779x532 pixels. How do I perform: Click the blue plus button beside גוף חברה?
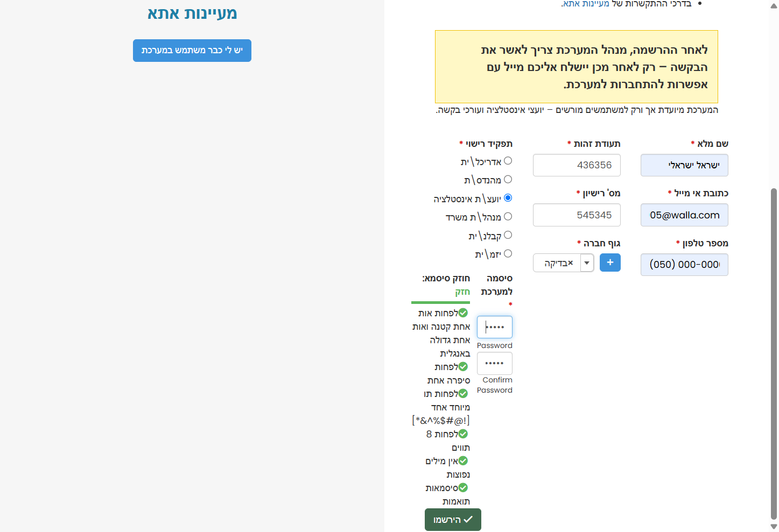coord(610,263)
